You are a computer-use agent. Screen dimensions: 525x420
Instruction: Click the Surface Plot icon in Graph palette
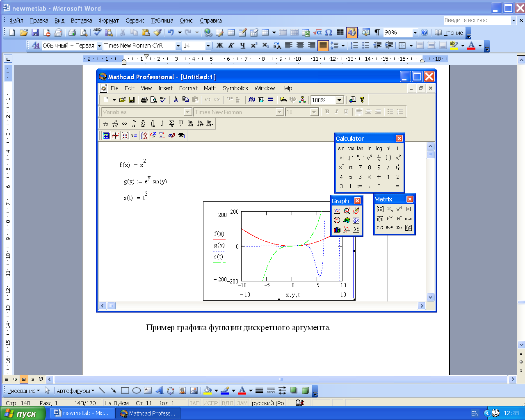347,220
